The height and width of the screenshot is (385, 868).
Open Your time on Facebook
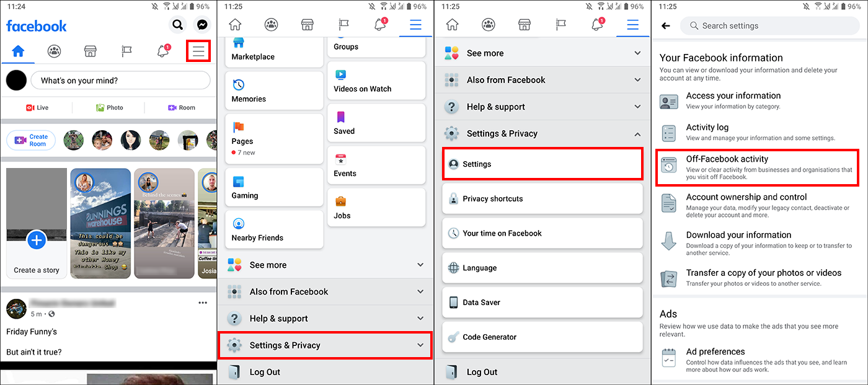pos(542,233)
